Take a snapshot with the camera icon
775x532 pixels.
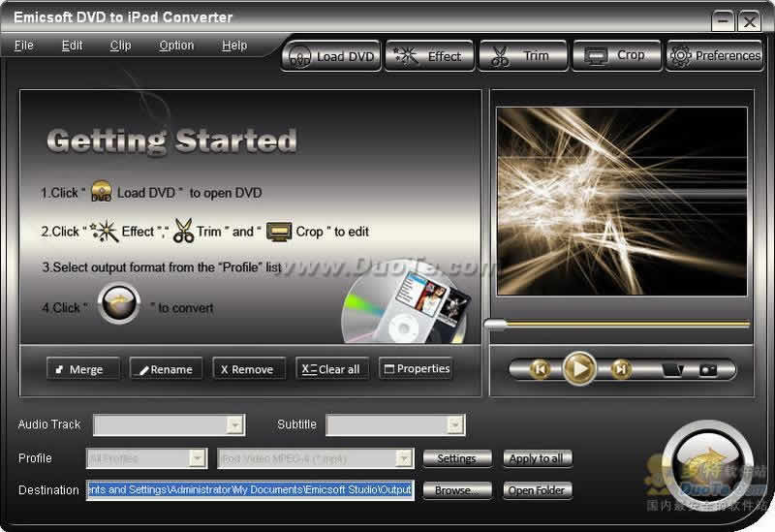[708, 370]
